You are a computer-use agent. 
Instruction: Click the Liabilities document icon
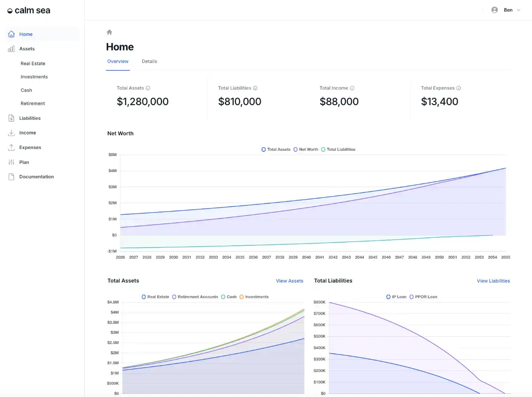click(12, 118)
